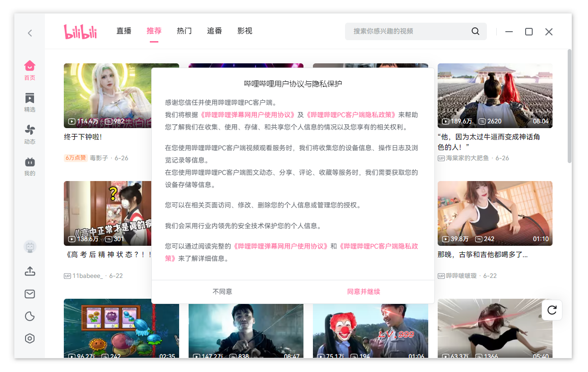This screenshot has width=588, height=372.
Task: Click the bilibili logo
Action: [x=80, y=31]
